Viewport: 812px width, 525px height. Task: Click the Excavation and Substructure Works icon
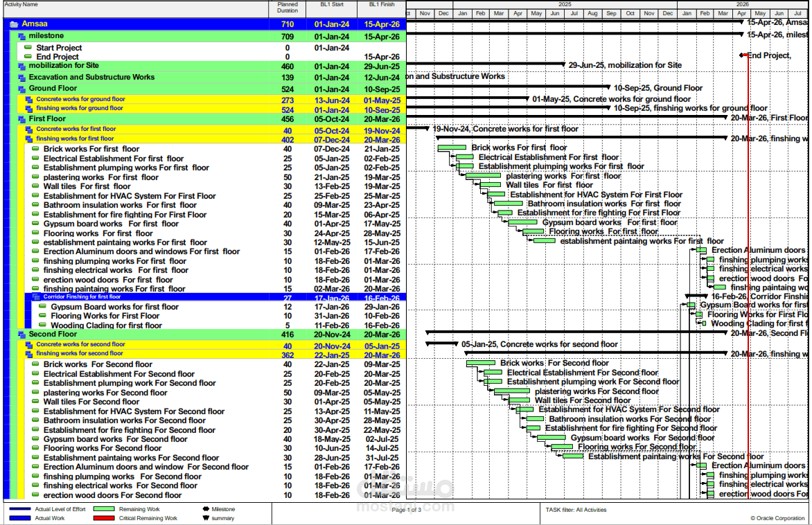21,78
